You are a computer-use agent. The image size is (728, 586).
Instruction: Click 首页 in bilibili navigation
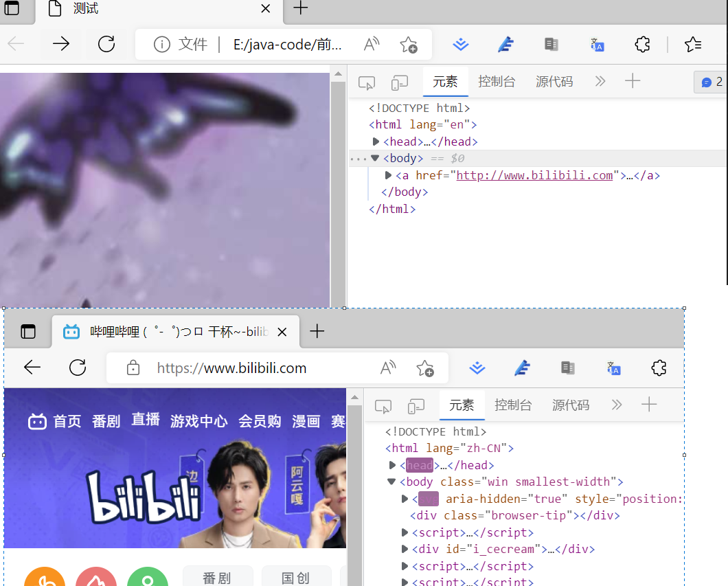coord(67,421)
